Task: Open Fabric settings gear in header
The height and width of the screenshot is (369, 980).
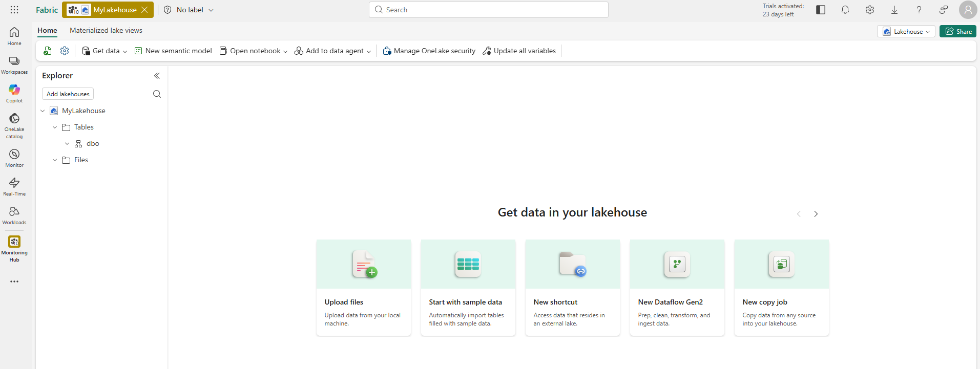Action: (x=870, y=10)
